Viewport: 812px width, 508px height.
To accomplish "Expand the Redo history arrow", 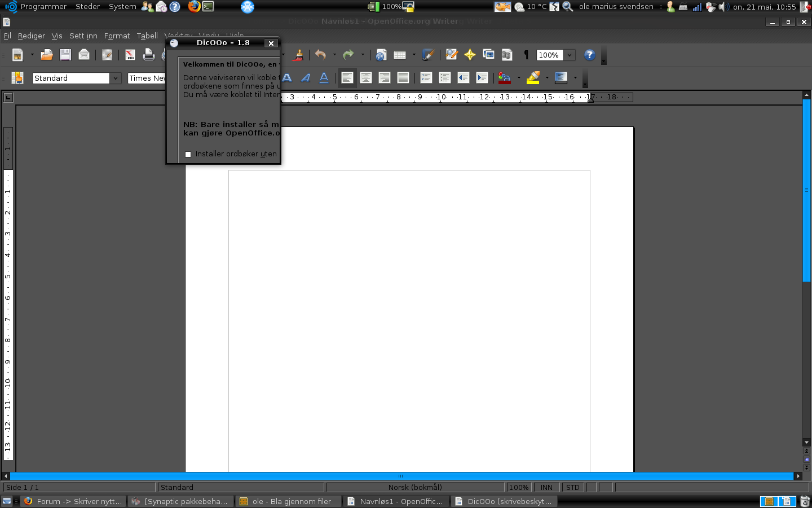I will (363, 55).
